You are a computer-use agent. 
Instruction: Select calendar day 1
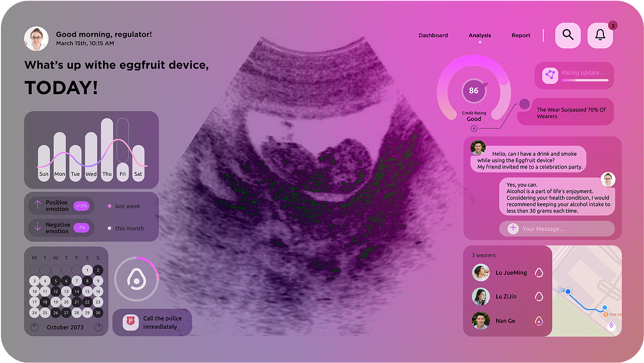88,270
